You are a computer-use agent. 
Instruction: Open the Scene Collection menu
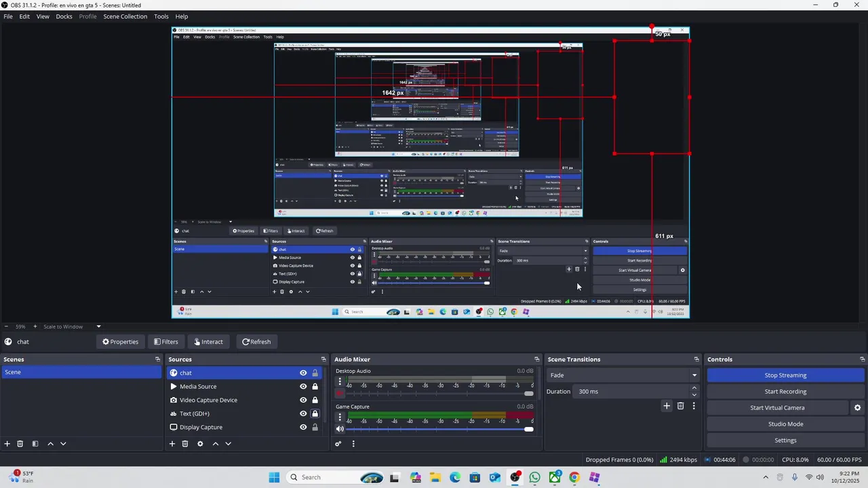click(x=125, y=16)
